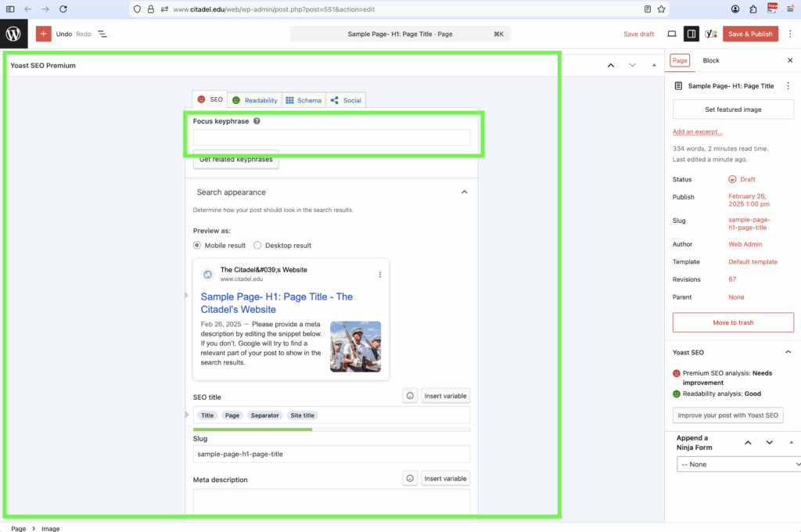Image resolution: width=801 pixels, height=532 pixels.
Task: Click the preview laptop icon
Action: 670,34
